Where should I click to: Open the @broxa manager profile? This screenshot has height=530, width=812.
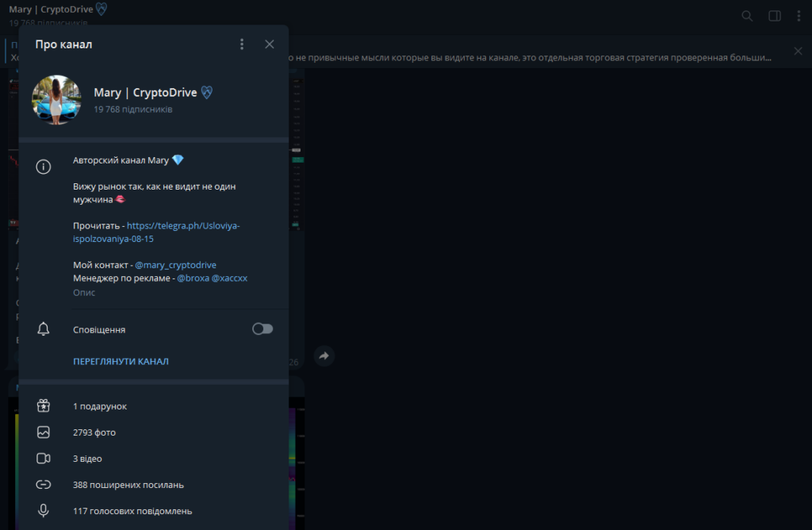(193, 278)
